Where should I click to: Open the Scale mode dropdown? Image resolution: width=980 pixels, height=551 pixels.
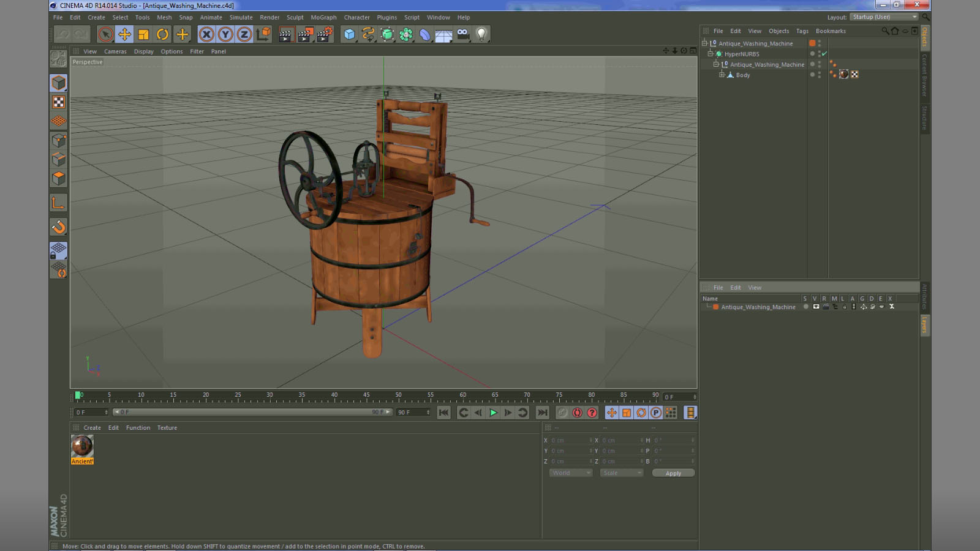pyautogui.click(x=622, y=473)
